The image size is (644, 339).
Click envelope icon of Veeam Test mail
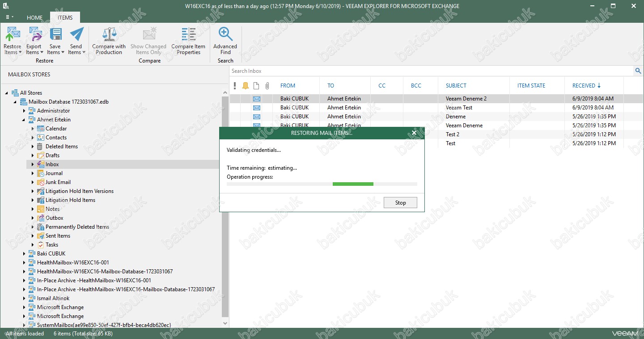coord(257,108)
